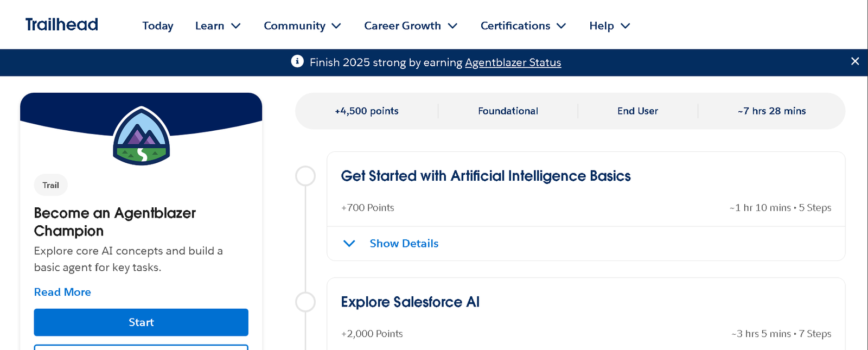Image resolution: width=868 pixels, height=350 pixels.
Task: Click the progress circle for Artificial Intelligence Basics
Action: click(x=305, y=176)
